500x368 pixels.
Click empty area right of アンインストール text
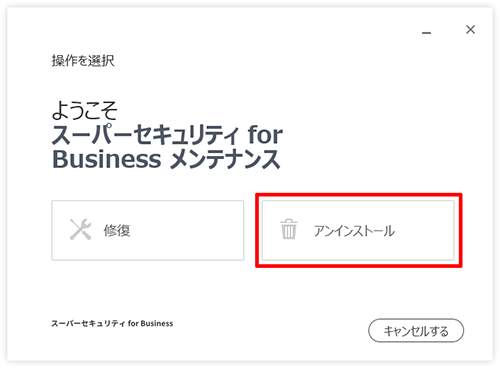point(424,230)
